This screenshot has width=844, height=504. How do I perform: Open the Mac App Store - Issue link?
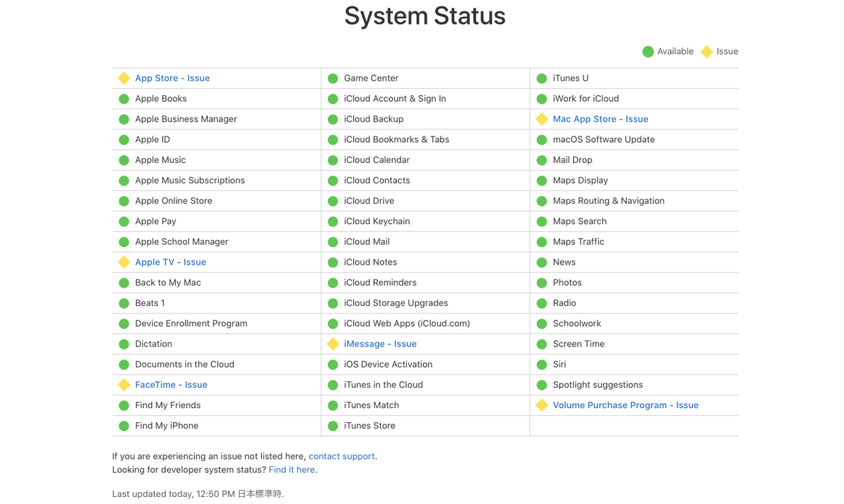[x=600, y=119]
